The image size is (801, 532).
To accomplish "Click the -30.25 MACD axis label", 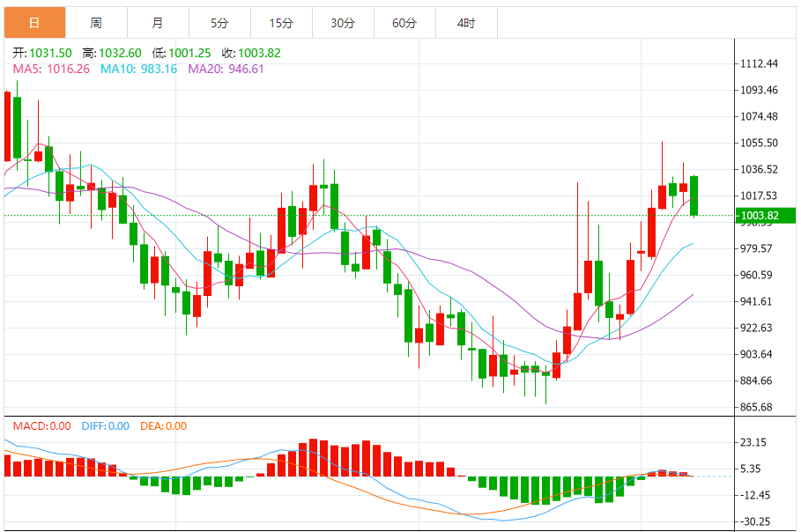I will point(755,521).
